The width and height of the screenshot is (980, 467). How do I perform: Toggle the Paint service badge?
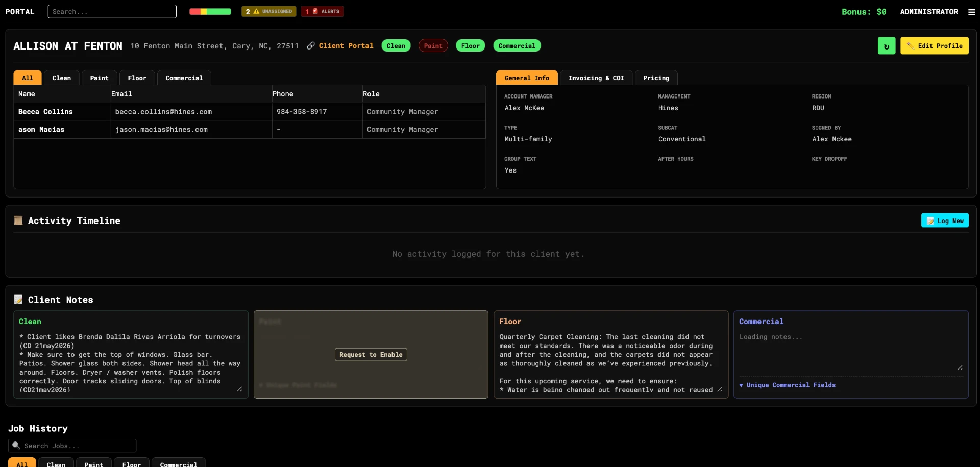[x=433, y=46]
